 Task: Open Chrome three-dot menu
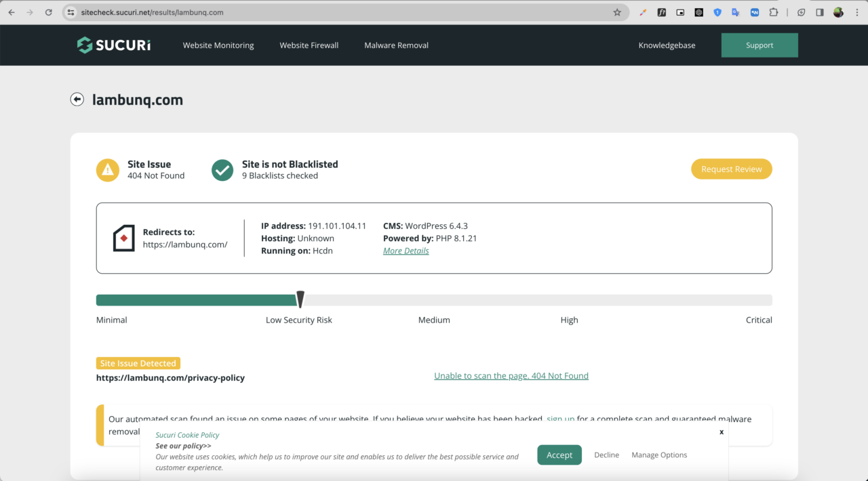[857, 12]
